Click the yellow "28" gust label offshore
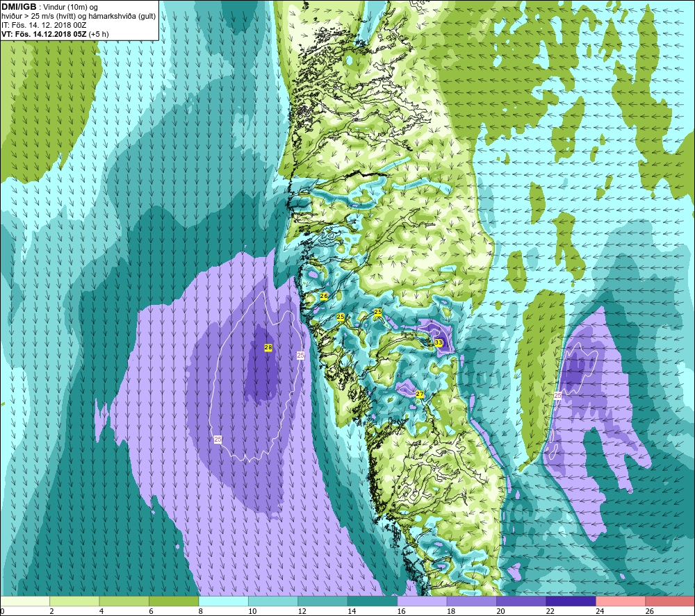This screenshot has width=695, height=616. 268,348
